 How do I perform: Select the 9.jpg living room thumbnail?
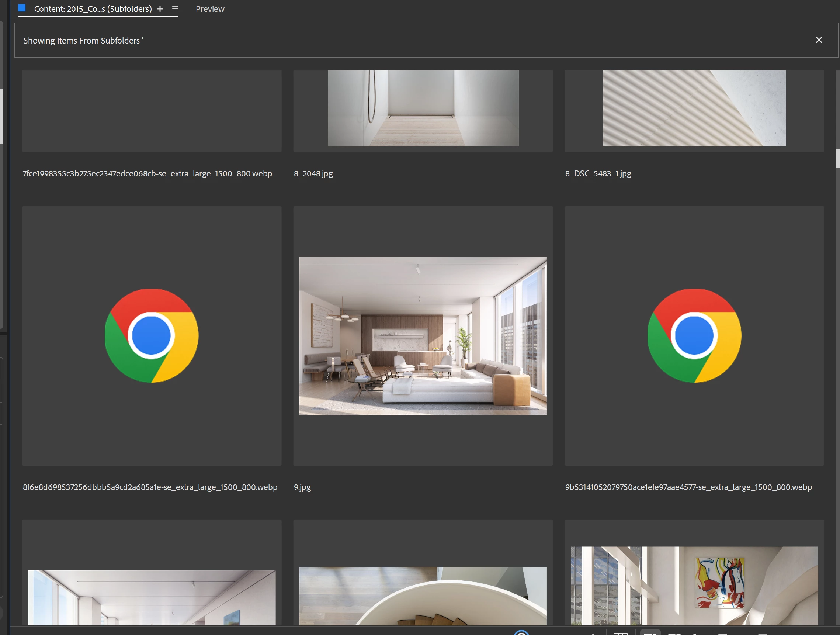pos(423,335)
